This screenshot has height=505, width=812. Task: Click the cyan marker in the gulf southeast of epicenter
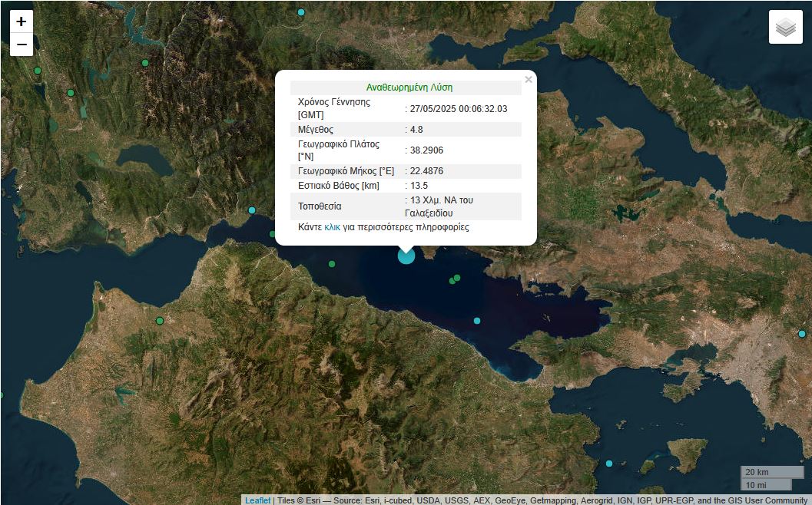pyautogui.click(x=477, y=321)
